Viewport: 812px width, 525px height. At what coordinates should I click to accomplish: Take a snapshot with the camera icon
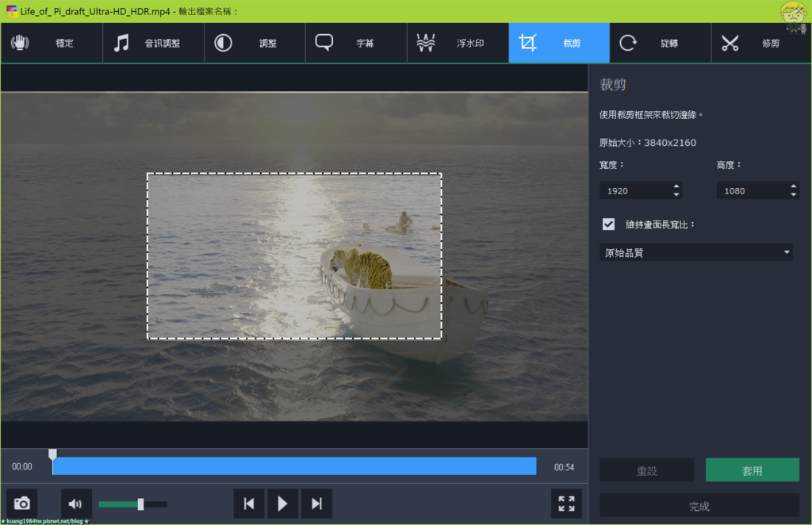pyautogui.click(x=21, y=504)
